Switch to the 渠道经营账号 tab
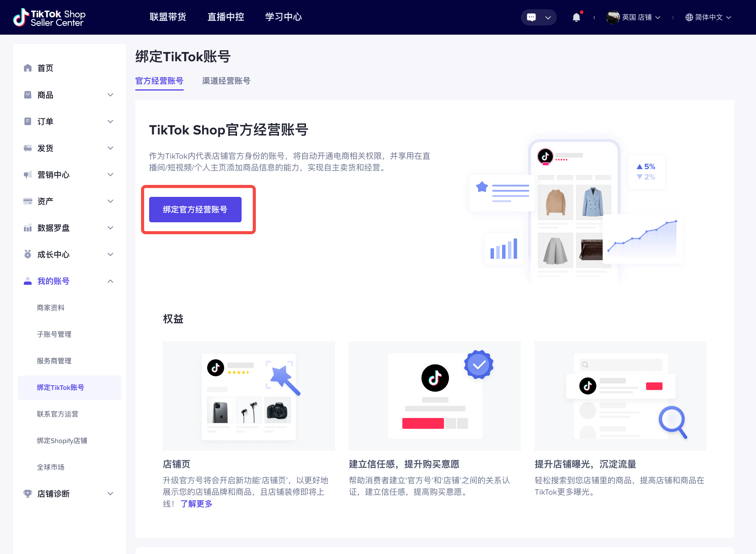756x554 pixels. (226, 81)
